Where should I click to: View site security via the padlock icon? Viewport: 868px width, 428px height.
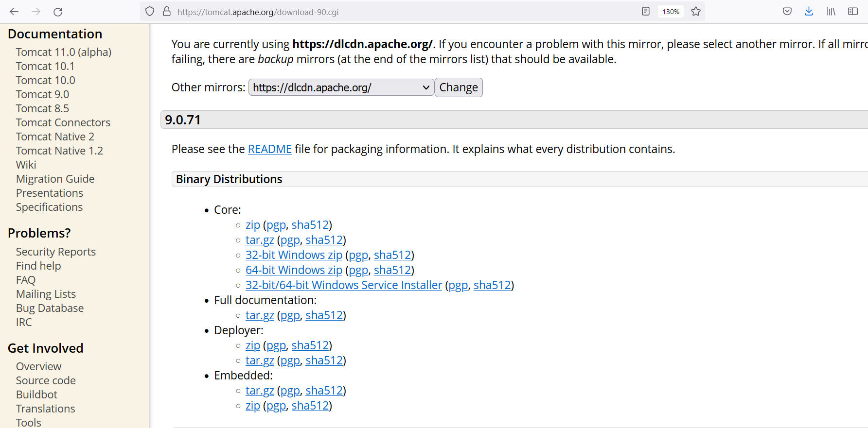click(x=167, y=11)
